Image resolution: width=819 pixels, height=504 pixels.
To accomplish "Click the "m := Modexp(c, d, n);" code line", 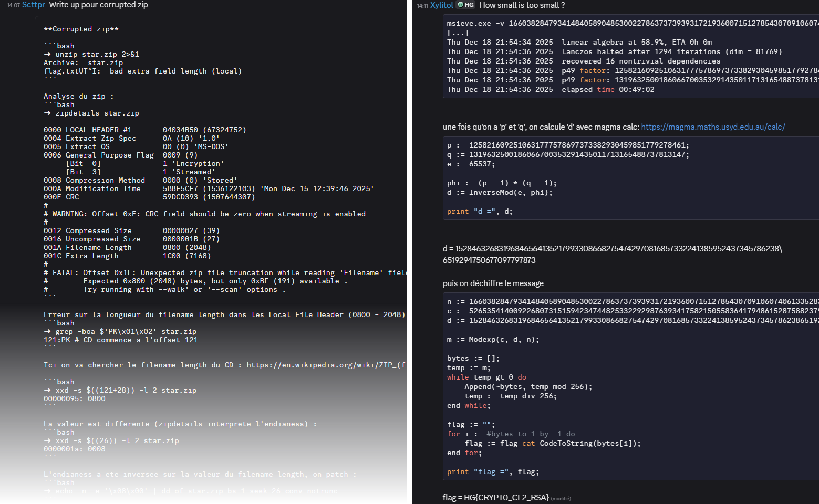I will click(x=493, y=340).
